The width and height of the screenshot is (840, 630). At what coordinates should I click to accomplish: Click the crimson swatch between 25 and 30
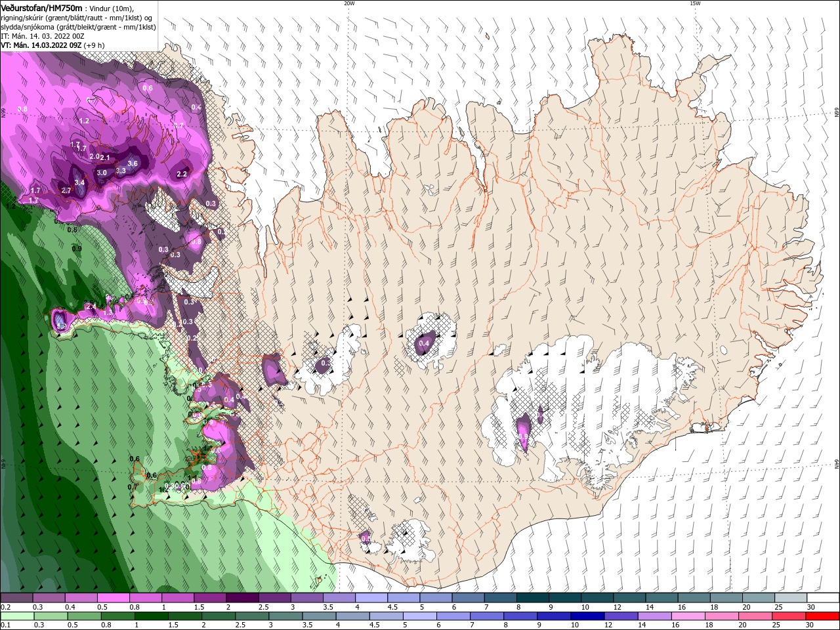coord(789,616)
